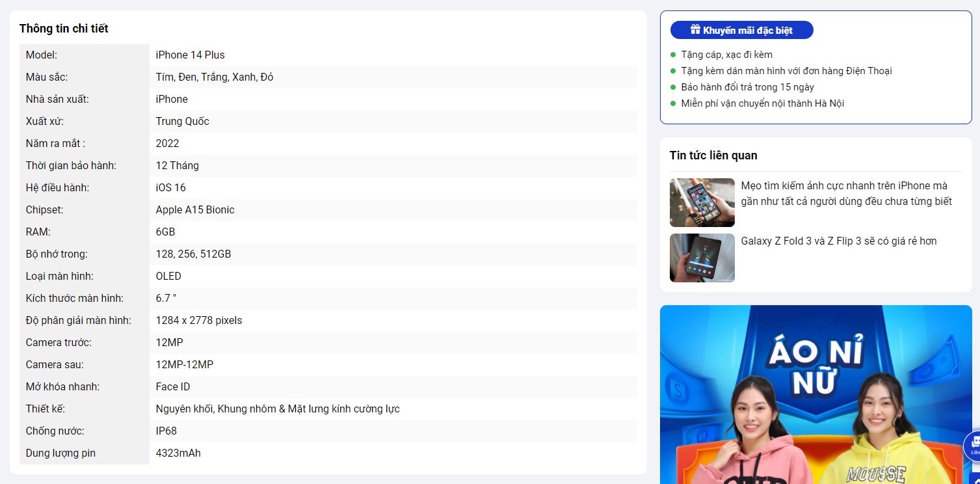The image size is (980, 484).
Task: Click the 'Thời gian bảo hành:' row label
Action: click(71, 166)
